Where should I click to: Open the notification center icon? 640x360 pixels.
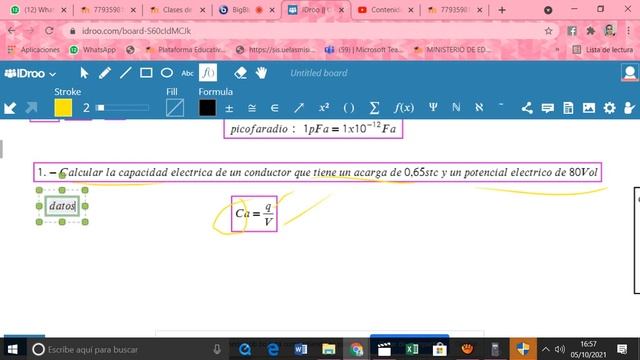click(622, 349)
